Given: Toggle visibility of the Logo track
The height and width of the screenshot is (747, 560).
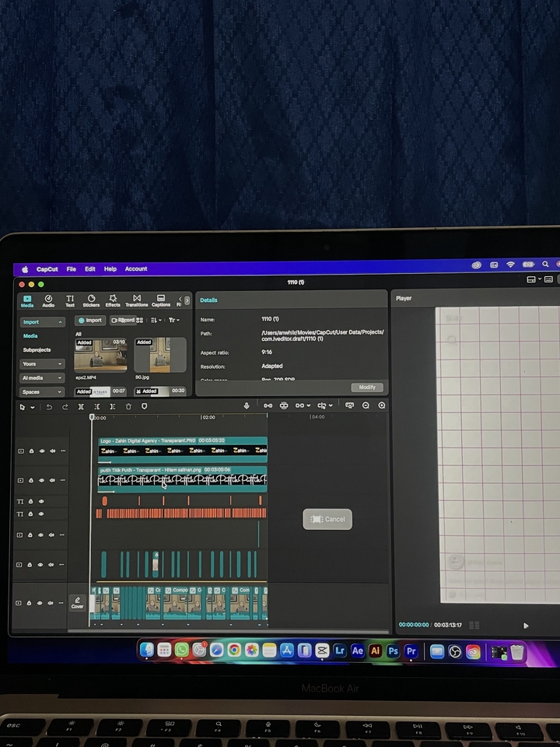Looking at the screenshot, I should [x=42, y=451].
